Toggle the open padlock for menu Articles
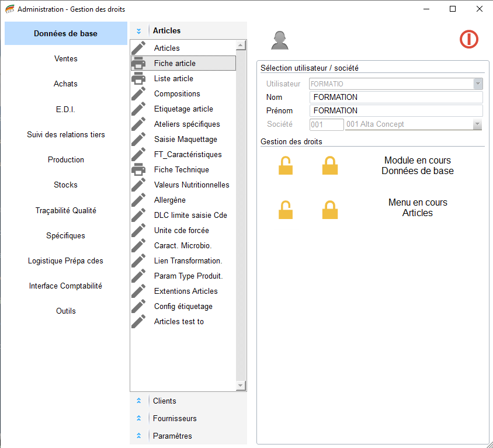Image resolution: width=493 pixels, height=448 pixels. click(x=286, y=210)
